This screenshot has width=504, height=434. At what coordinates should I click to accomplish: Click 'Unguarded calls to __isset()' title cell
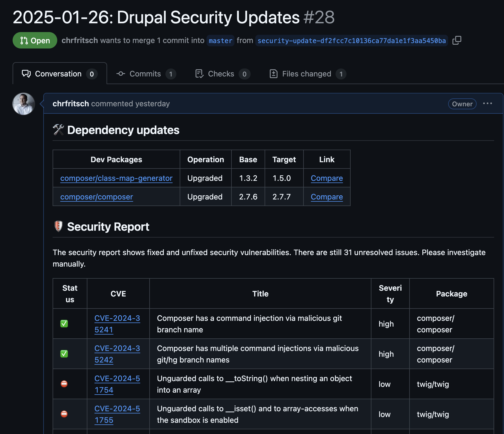(260, 414)
